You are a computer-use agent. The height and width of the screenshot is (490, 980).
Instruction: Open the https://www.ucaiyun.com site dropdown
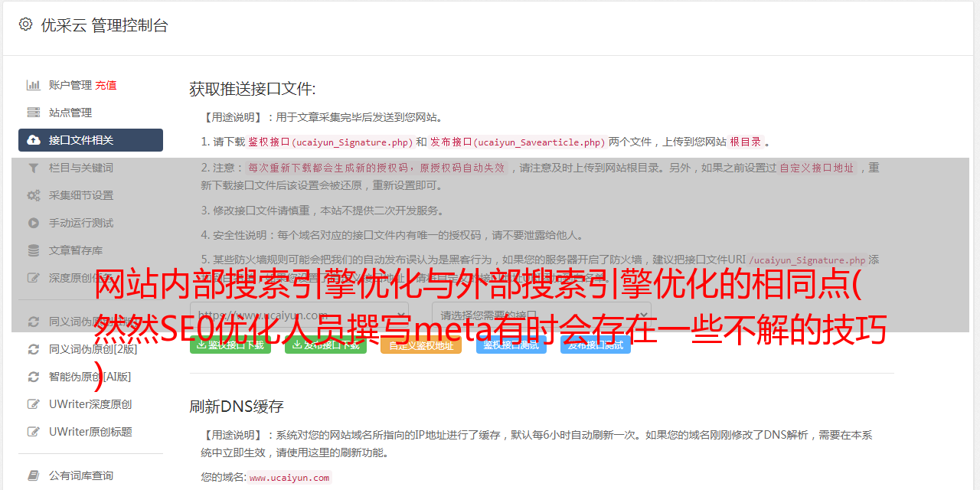click(299, 315)
